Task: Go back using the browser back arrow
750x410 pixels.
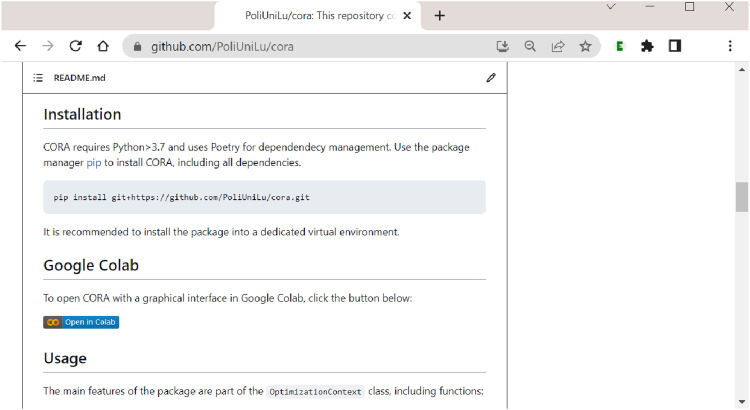Action: pos(20,46)
